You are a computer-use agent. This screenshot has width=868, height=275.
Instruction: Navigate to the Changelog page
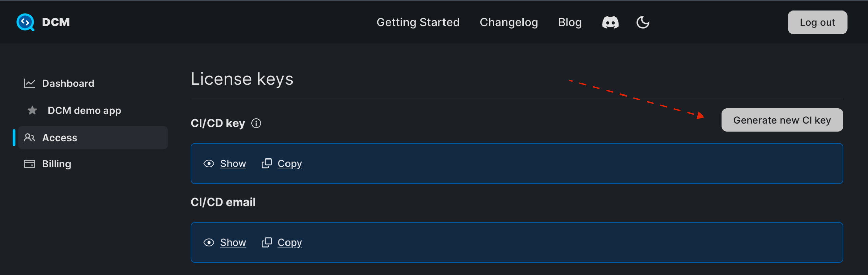point(509,22)
